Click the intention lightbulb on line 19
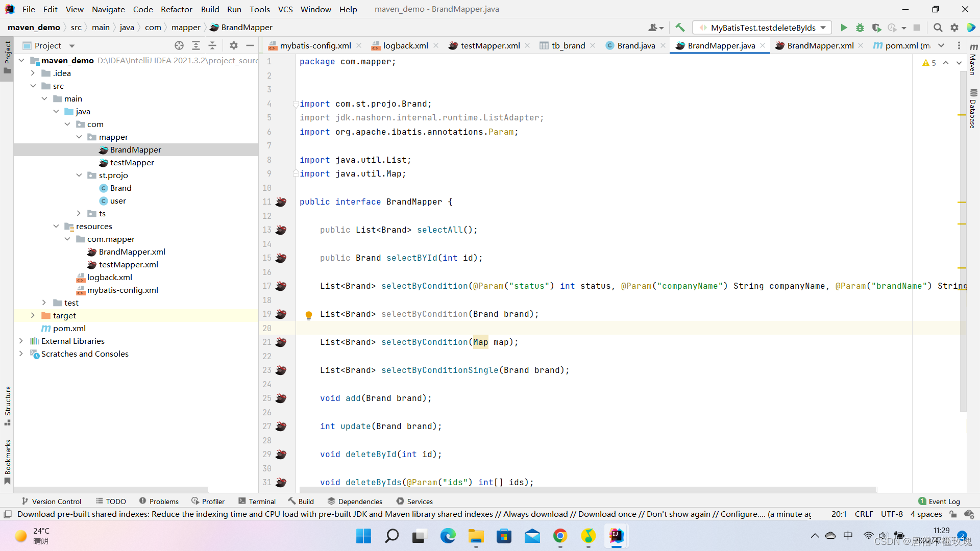 tap(309, 315)
